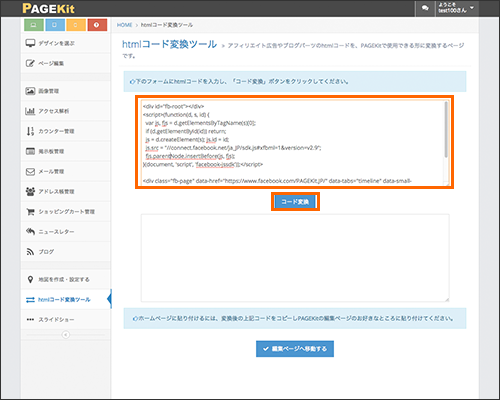Click breadcrumb text htmlコード変換ツール
500x400 pixels.
point(167,25)
